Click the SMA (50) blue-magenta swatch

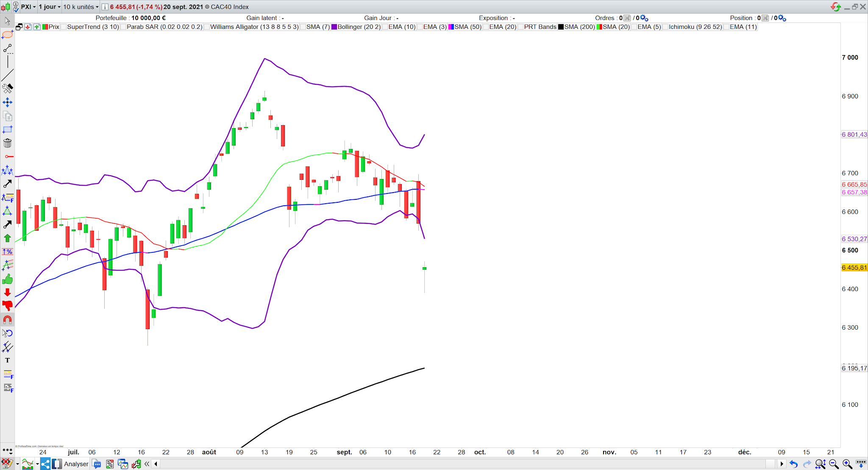(451, 27)
